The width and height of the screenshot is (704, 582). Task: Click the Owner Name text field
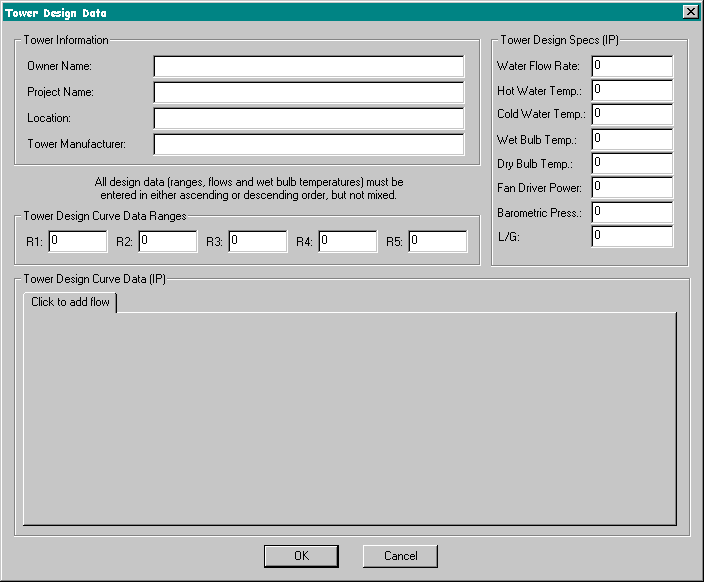308,66
